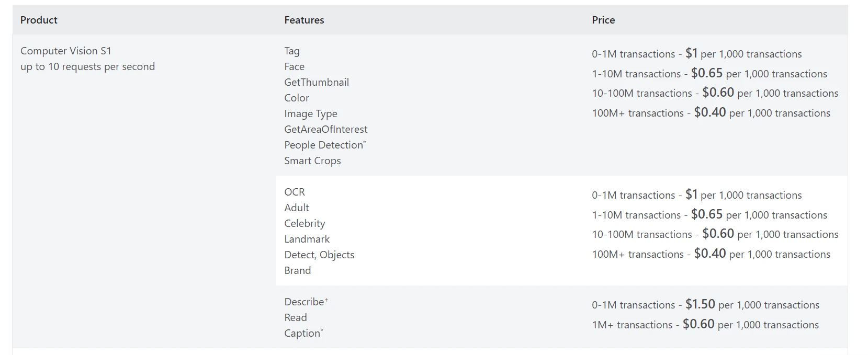
Task: Select the GetAreaOfInterest feature entry
Action: point(326,129)
